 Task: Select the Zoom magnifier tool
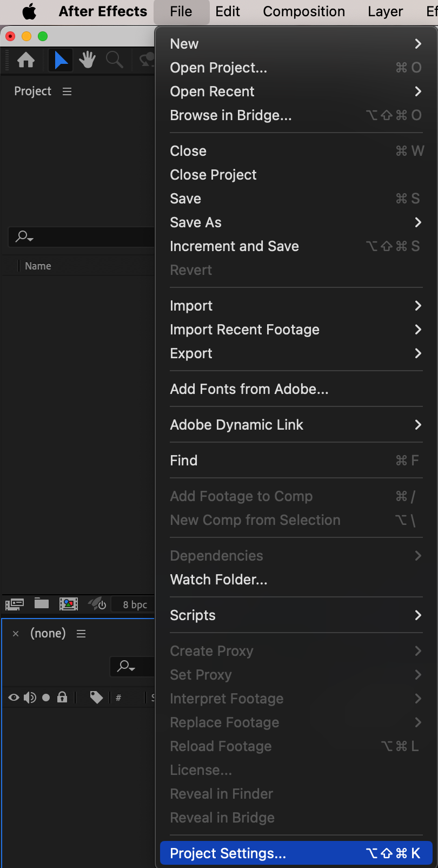(114, 60)
